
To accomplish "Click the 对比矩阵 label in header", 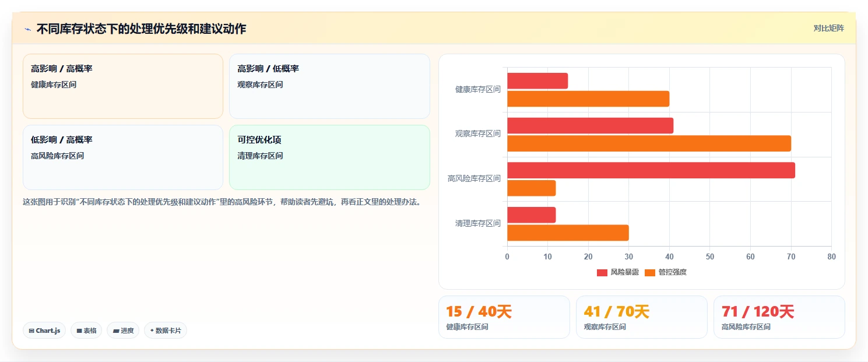I will point(828,28).
